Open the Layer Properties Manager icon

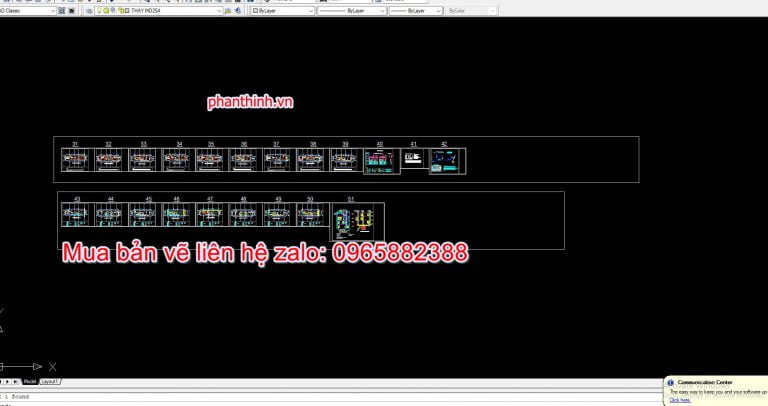tap(89, 11)
